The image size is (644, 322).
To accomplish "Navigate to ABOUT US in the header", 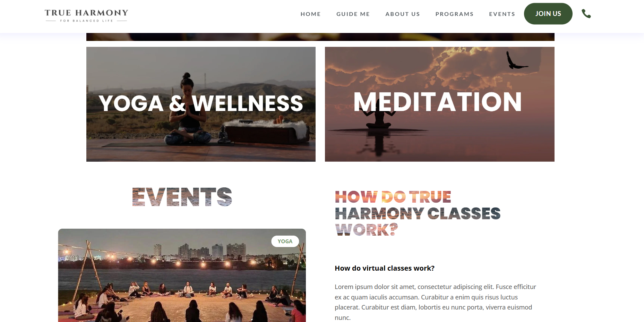I will pos(403,14).
